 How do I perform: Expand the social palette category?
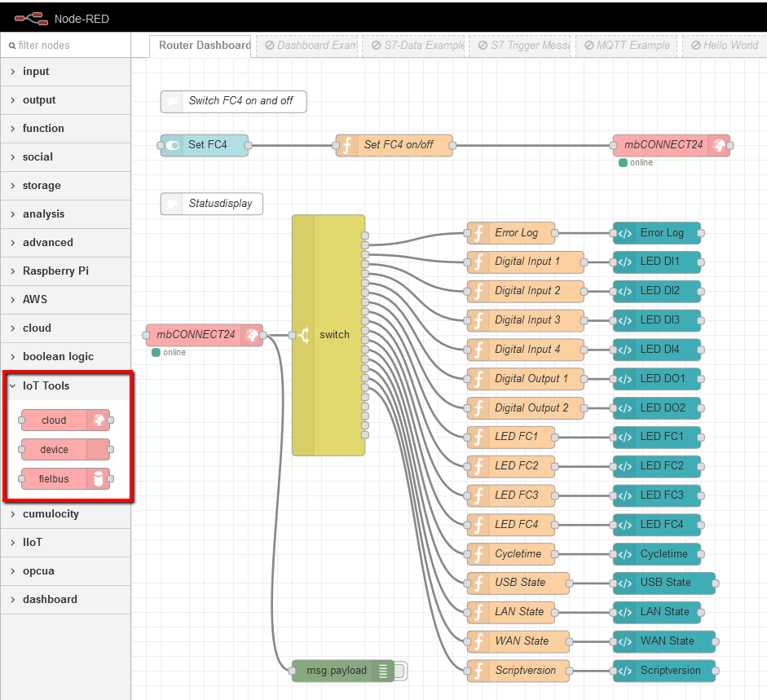click(x=65, y=157)
